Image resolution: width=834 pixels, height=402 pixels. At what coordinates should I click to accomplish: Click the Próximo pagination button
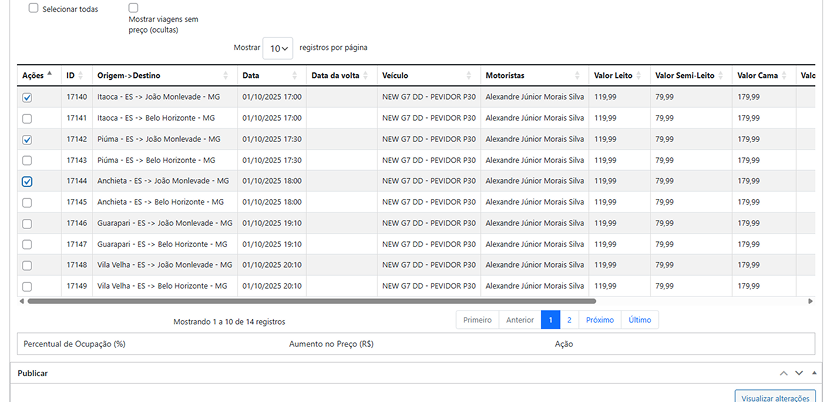[599, 320]
